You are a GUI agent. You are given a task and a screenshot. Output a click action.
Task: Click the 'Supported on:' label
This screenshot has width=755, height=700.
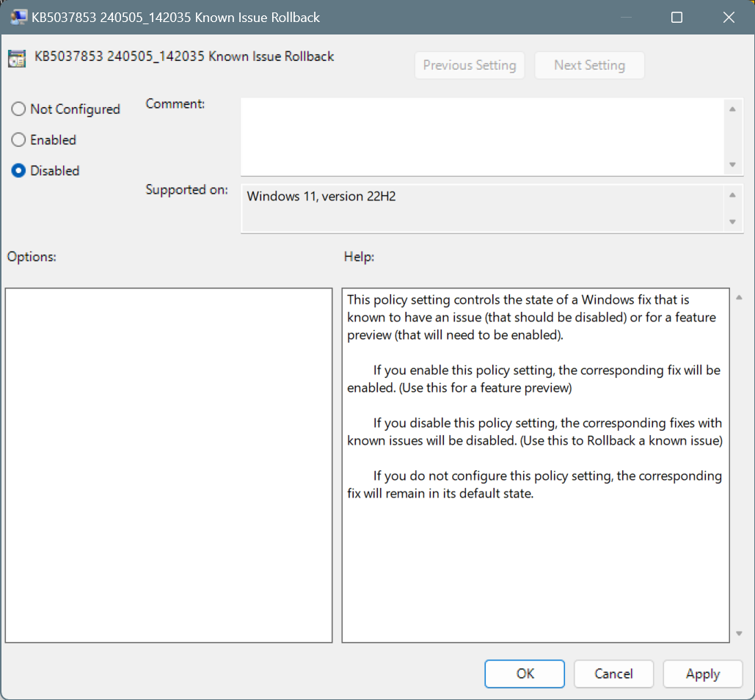187,190
